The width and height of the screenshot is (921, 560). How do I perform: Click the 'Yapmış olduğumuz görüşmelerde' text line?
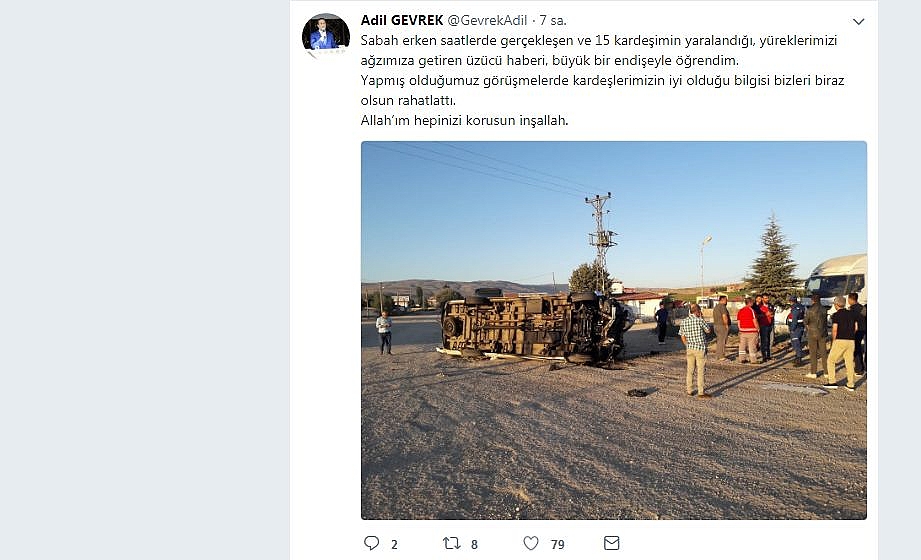point(602,81)
